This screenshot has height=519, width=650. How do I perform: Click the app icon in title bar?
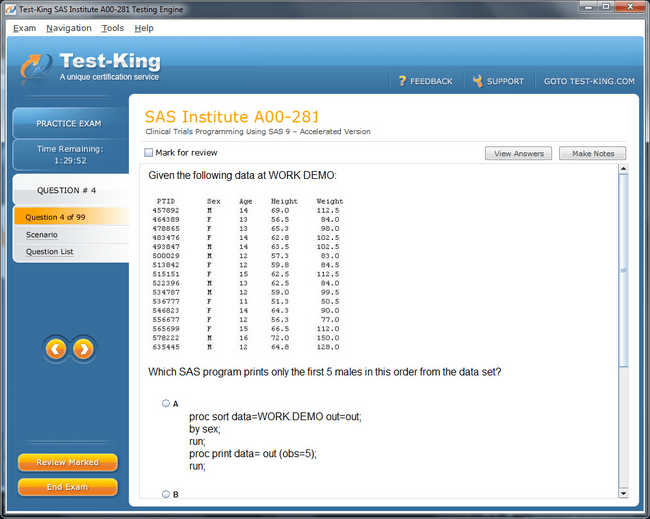click(x=10, y=9)
